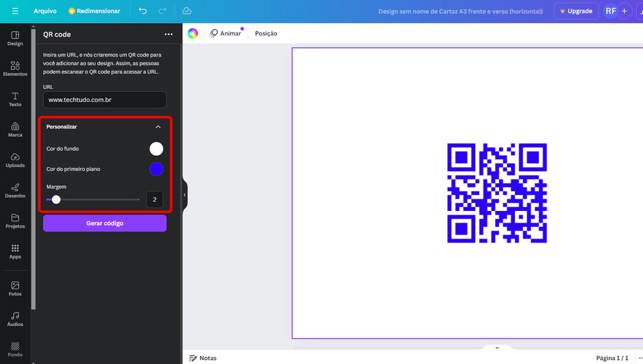Open the Elementos sidebar tab
The image size is (643, 364).
(x=15, y=69)
